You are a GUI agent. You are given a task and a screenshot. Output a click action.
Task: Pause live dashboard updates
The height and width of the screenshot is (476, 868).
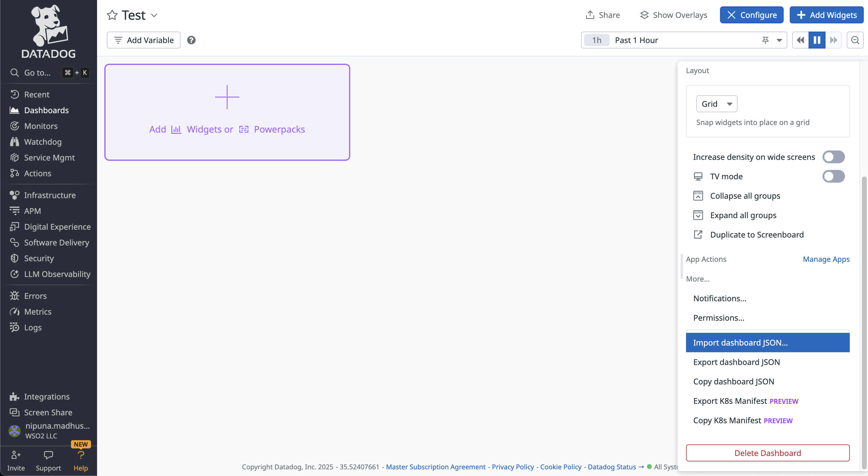tap(817, 40)
